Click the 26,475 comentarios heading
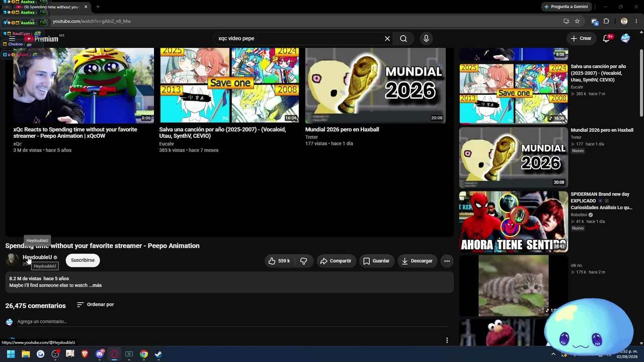Image resolution: width=644 pixels, height=362 pixels. click(35, 306)
